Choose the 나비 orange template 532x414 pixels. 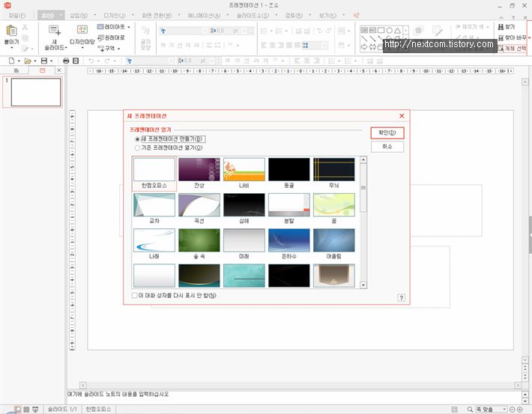click(244, 173)
